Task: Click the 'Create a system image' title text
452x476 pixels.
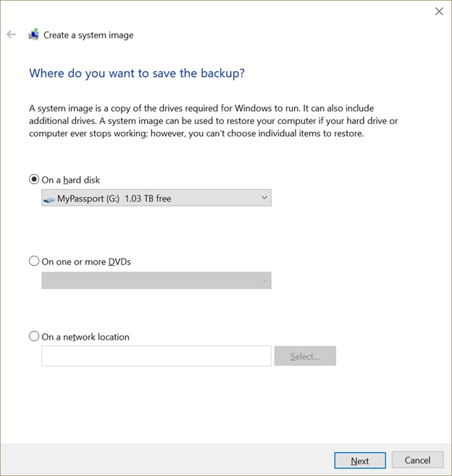Action: (x=88, y=36)
